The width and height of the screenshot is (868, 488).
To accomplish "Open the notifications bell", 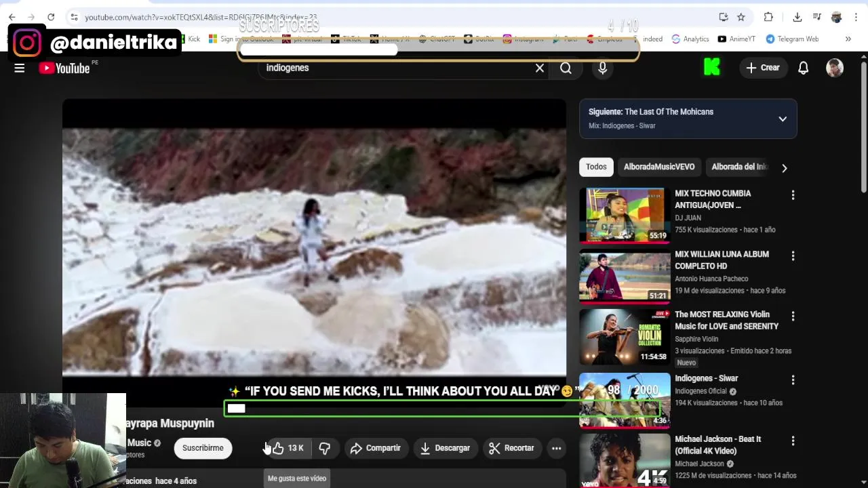I will [x=803, y=68].
